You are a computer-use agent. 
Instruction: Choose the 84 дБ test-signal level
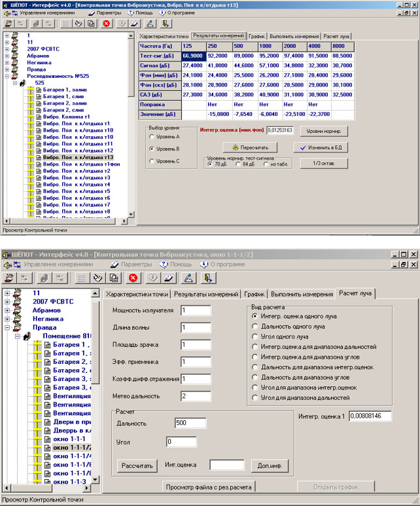pyautogui.click(x=238, y=164)
